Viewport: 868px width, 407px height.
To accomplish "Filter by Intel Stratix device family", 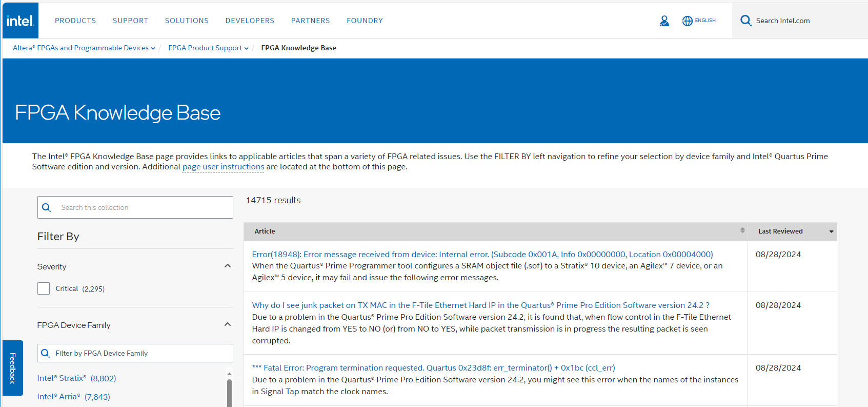I will point(77,378).
